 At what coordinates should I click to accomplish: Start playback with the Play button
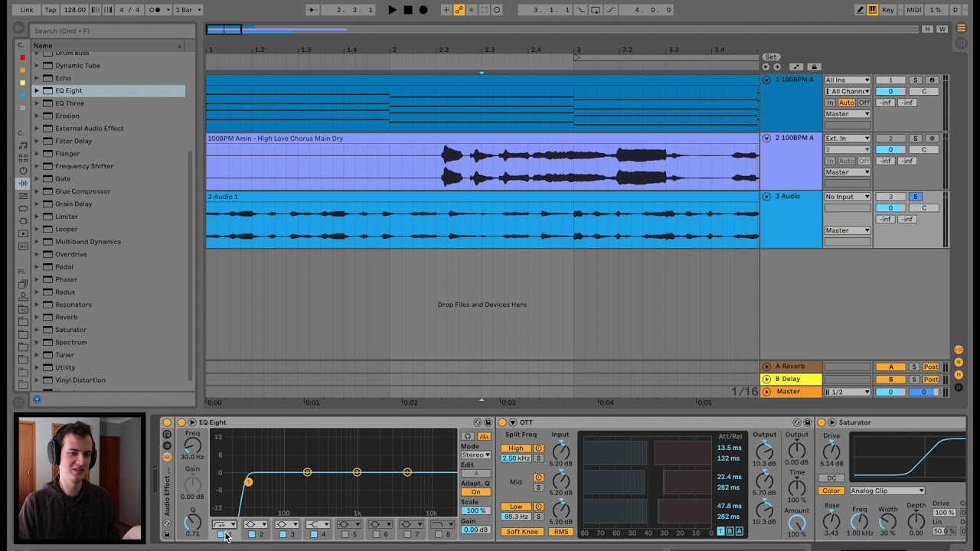click(x=392, y=10)
